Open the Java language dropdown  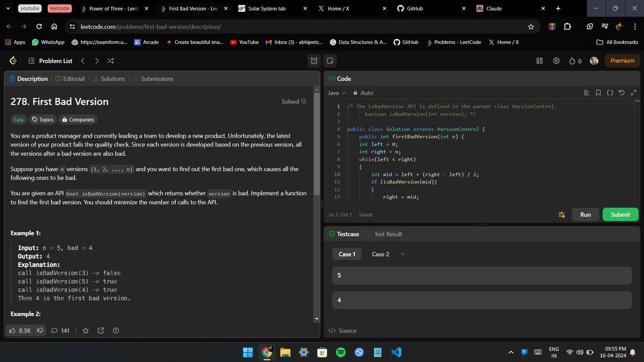337,93
